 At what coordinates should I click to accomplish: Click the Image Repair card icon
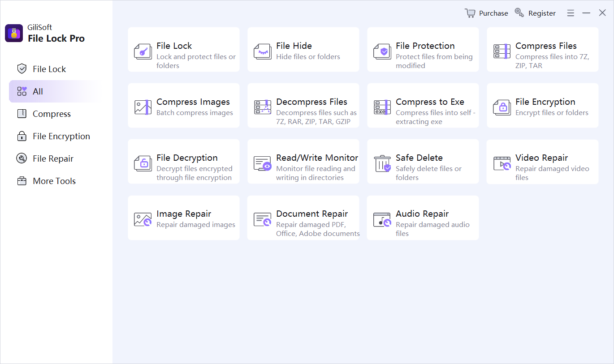click(143, 219)
